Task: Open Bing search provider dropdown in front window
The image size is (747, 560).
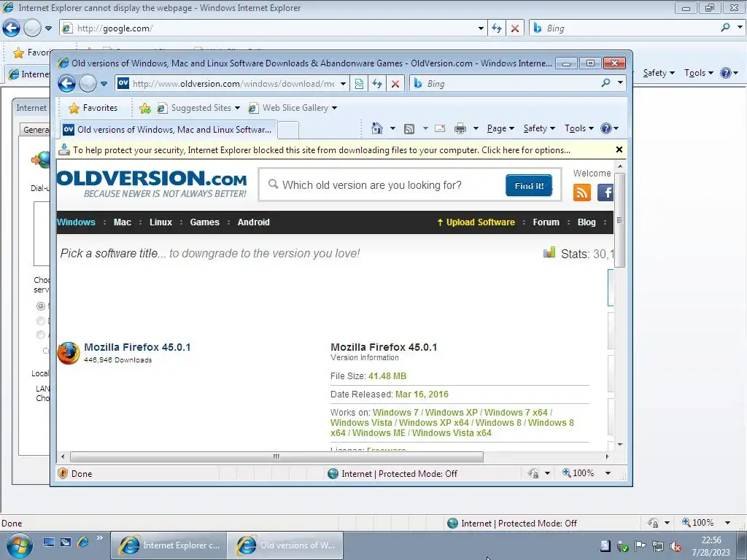Action: click(620, 83)
